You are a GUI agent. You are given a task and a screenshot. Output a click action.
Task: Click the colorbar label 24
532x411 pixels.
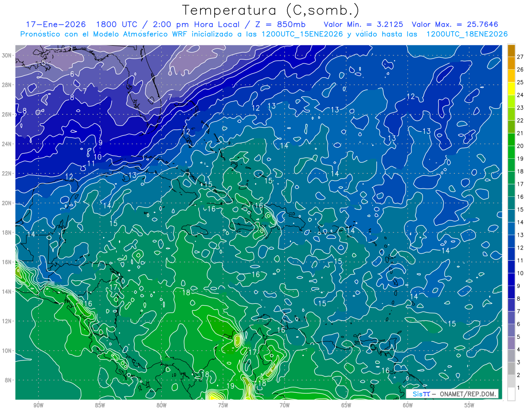tap(520, 95)
